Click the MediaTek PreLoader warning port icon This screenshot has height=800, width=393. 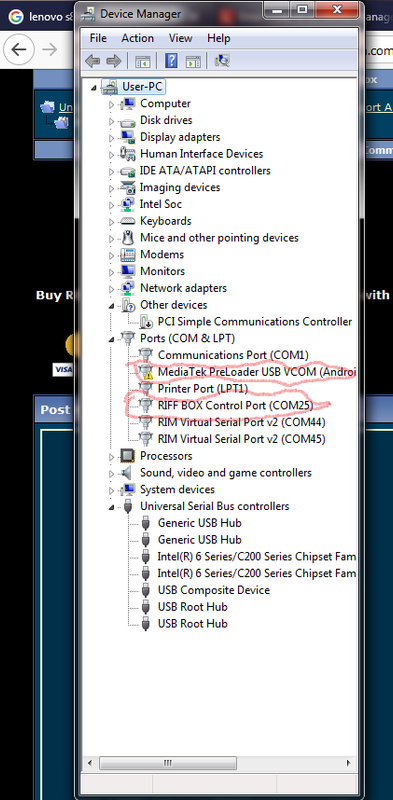146,372
